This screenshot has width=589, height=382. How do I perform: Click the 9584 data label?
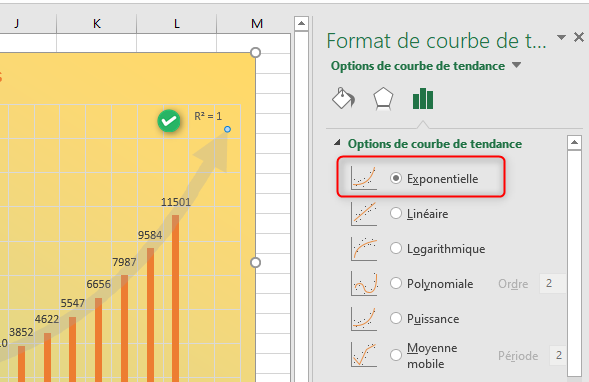(150, 235)
